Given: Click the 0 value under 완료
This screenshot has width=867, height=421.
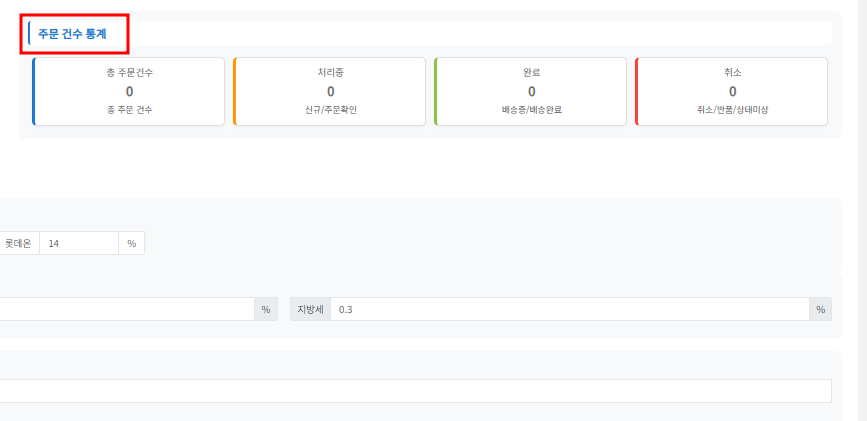Looking at the screenshot, I should [531, 92].
